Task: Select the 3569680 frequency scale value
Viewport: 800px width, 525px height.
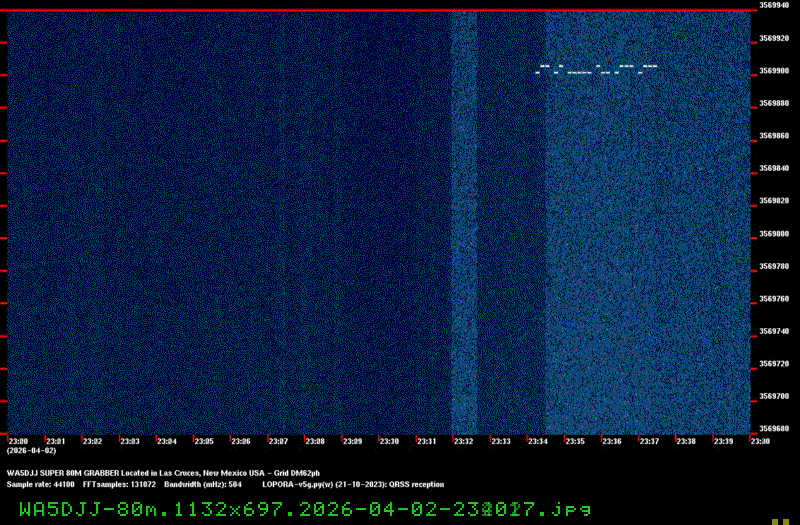Action: click(774, 429)
